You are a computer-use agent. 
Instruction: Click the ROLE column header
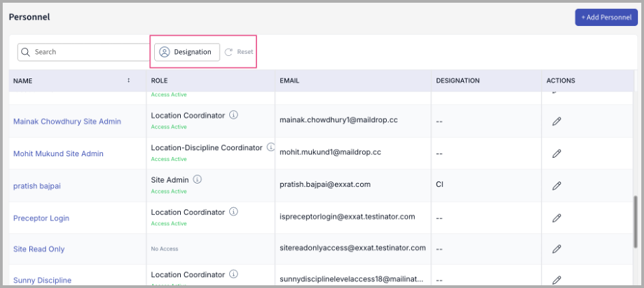click(159, 81)
